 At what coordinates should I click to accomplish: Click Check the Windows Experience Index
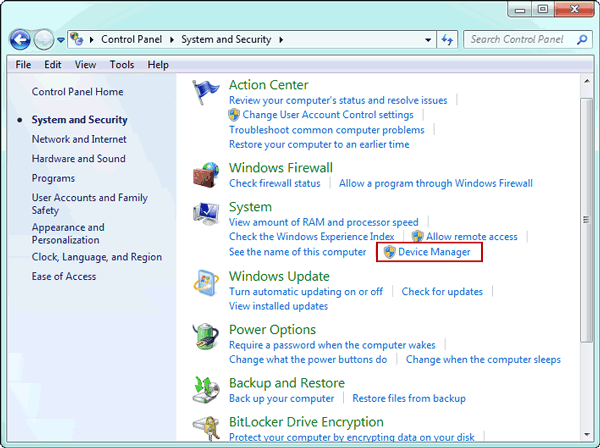point(311,236)
